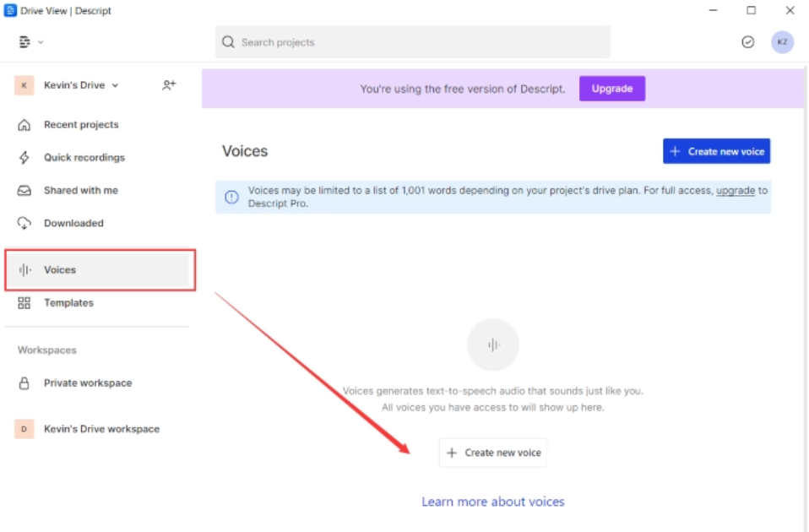Click the grid icon beside Templates

click(x=24, y=303)
